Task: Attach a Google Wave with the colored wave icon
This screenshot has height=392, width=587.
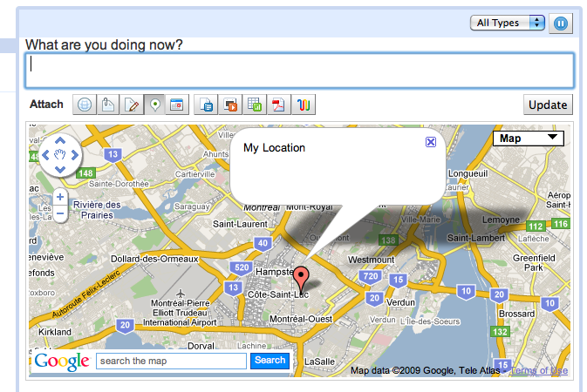Action: tap(304, 105)
